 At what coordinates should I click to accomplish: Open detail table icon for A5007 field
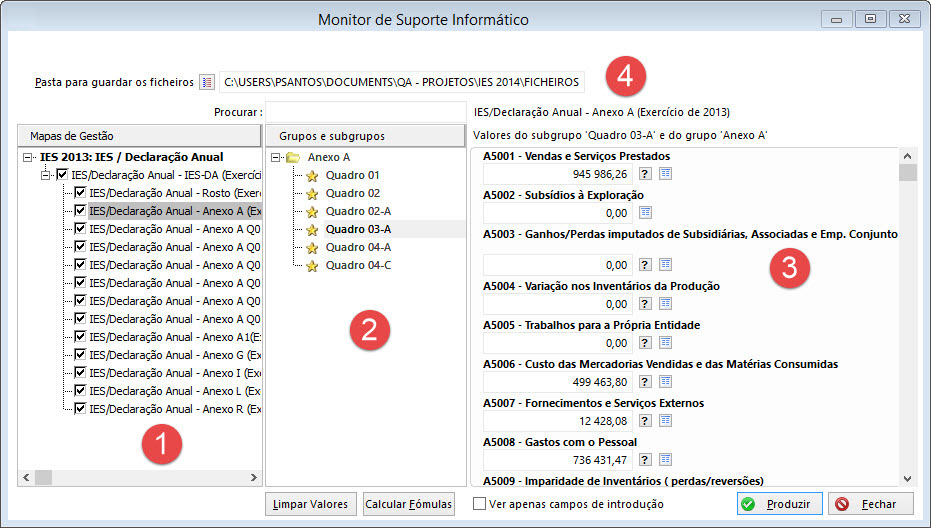tap(666, 420)
